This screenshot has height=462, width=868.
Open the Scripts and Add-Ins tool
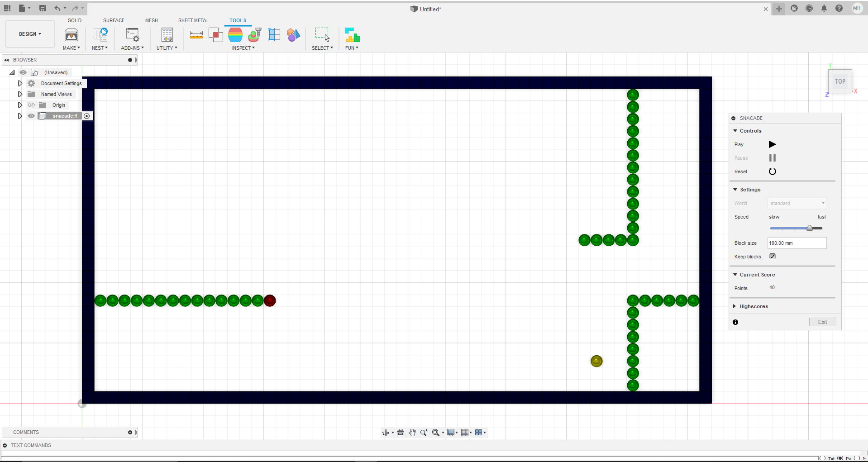coord(132,35)
